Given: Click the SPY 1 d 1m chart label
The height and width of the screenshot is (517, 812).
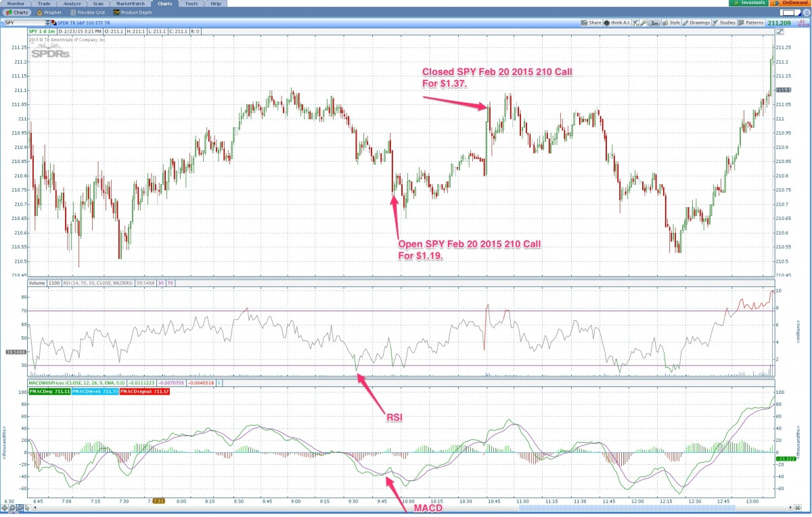Looking at the screenshot, I should click(42, 31).
